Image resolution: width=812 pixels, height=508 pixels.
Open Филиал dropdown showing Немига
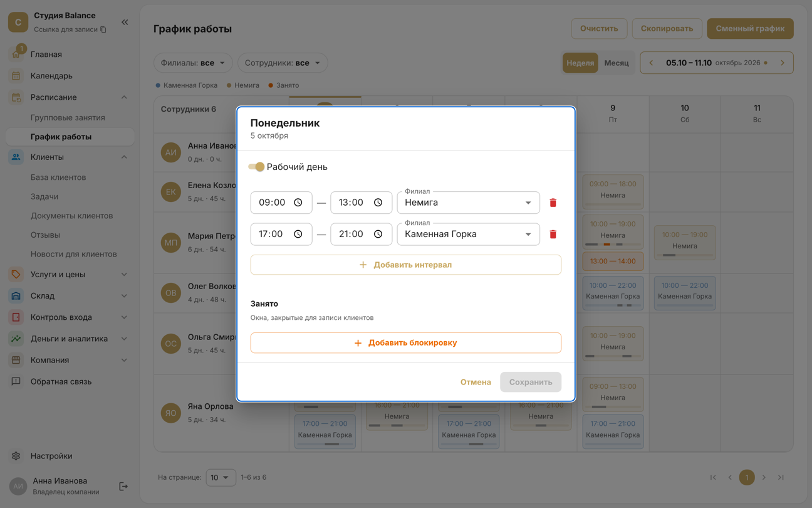coord(469,203)
